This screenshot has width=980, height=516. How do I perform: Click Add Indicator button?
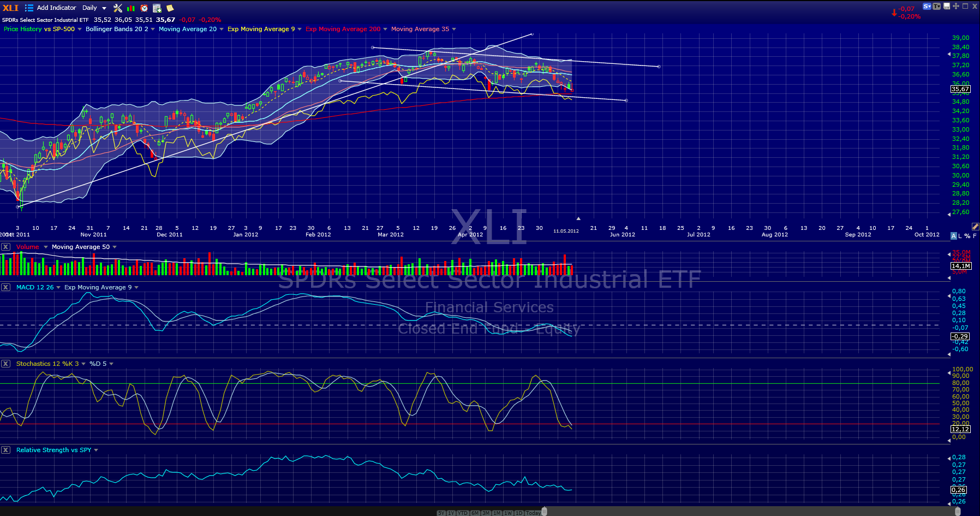pos(56,8)
